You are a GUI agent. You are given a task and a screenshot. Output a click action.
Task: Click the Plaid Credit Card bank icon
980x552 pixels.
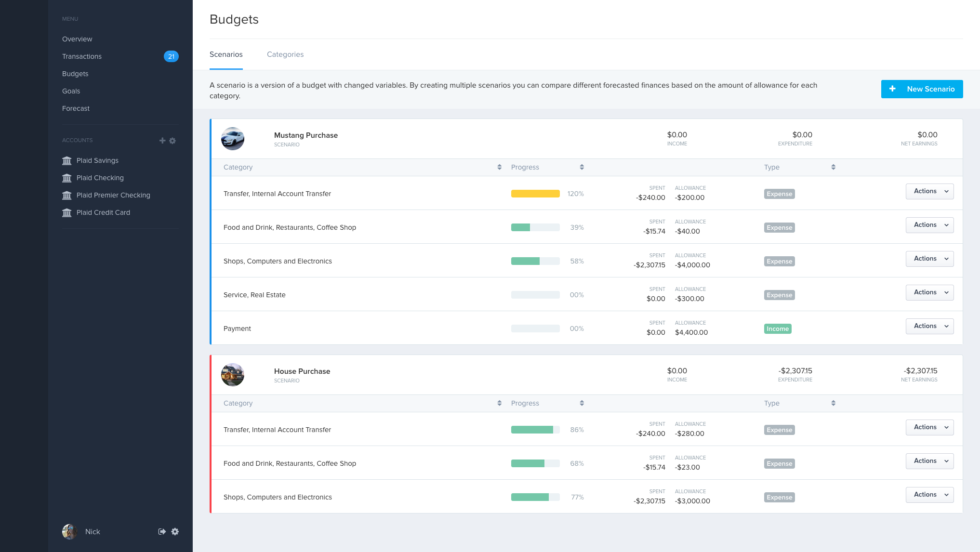67,212
